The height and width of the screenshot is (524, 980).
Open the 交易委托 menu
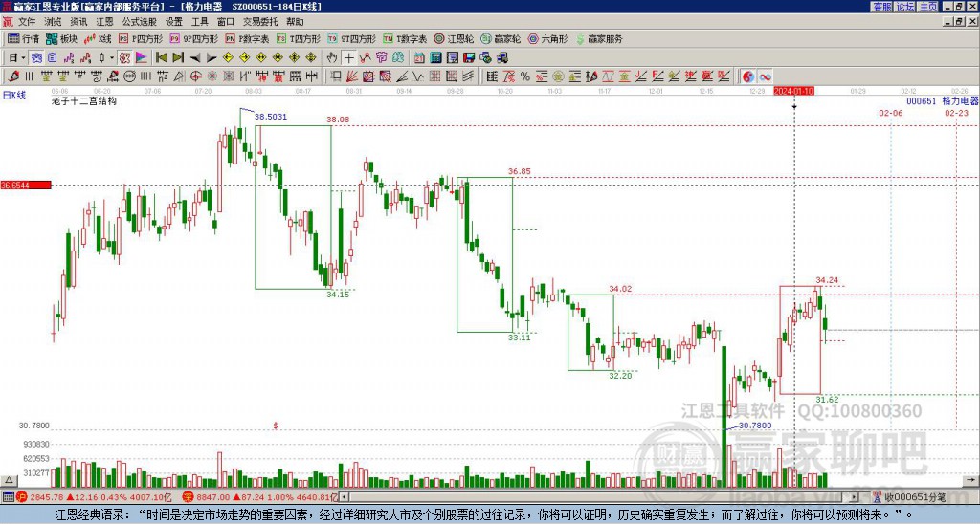[260, 22]
